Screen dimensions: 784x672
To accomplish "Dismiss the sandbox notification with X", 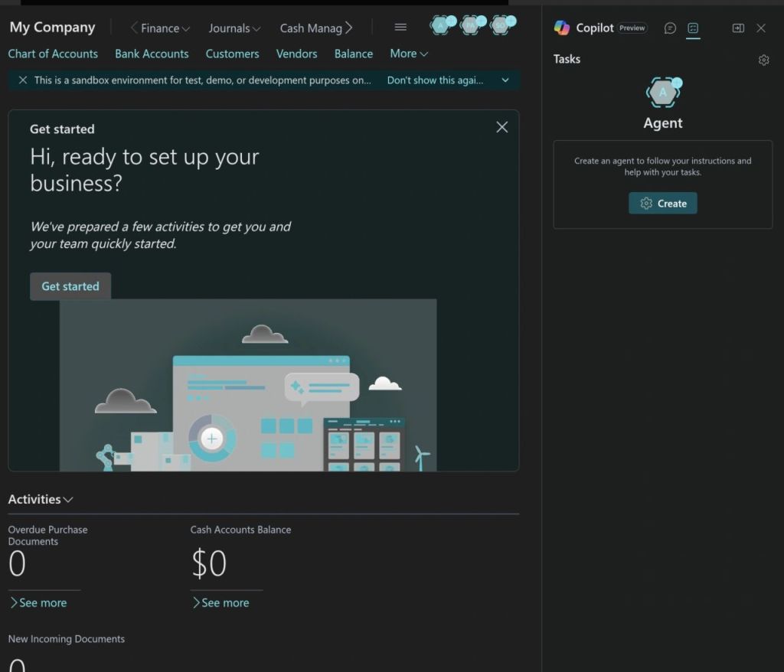I will 23,80.
